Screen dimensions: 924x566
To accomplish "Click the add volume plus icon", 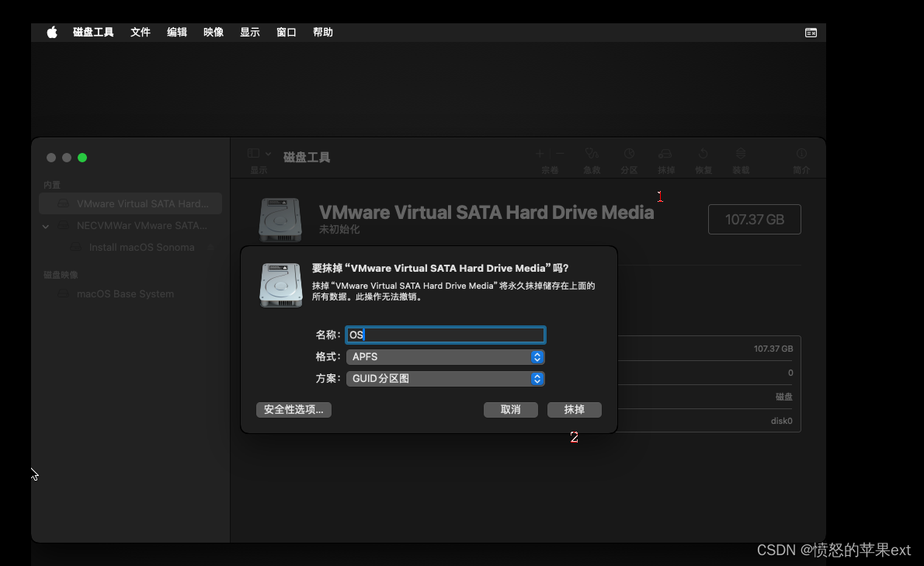I will pos(540,154).
